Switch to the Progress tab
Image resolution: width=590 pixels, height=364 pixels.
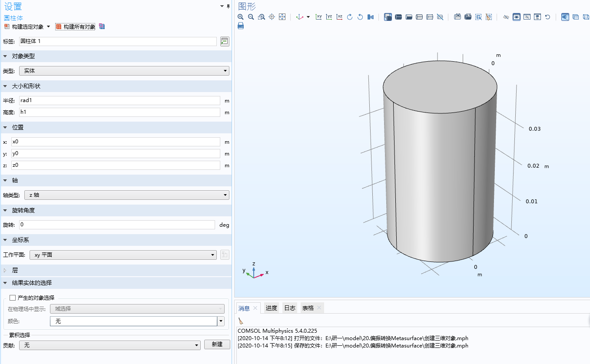(272, 308)
